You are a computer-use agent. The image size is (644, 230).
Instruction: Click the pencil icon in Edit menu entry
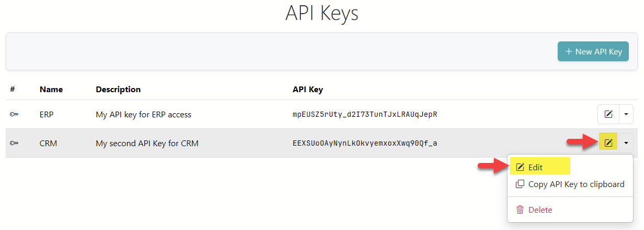point(520,168)
